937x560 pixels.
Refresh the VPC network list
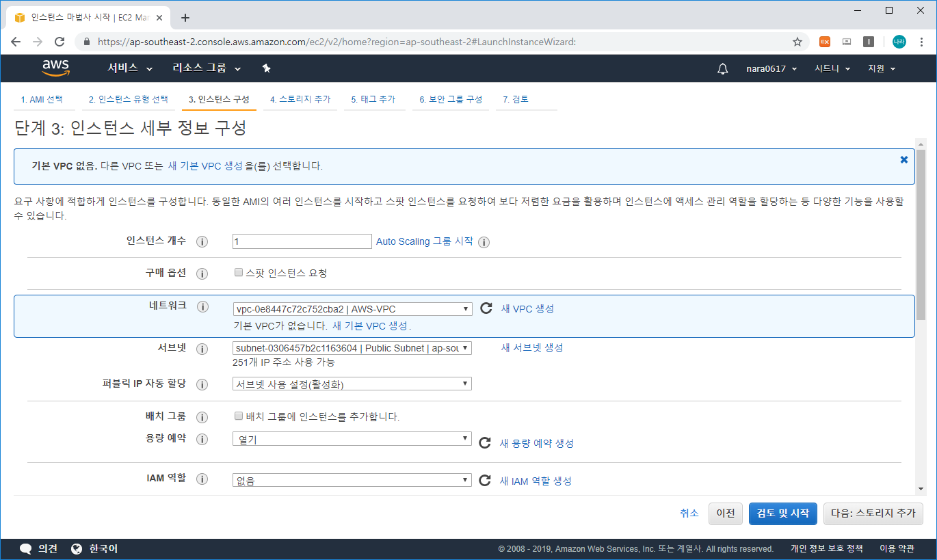486,308
